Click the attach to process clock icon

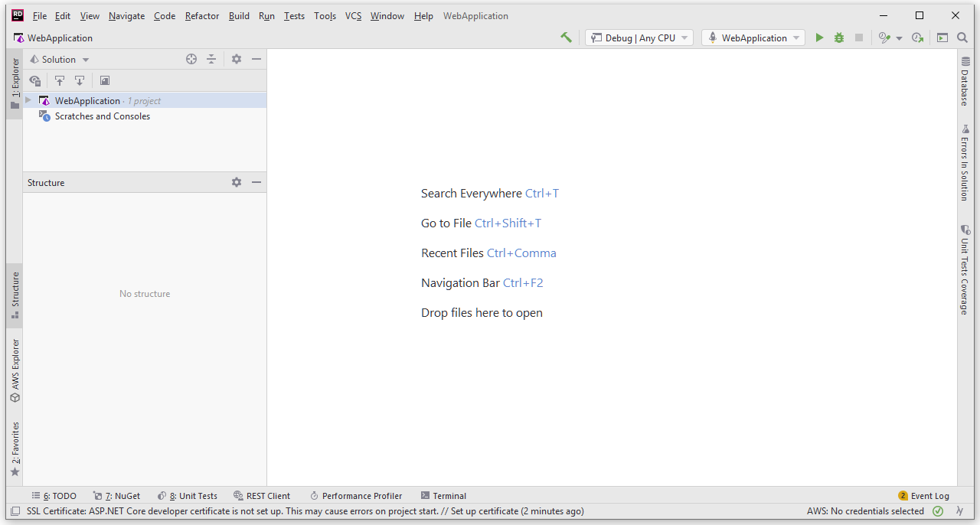[x=917, y=37]
